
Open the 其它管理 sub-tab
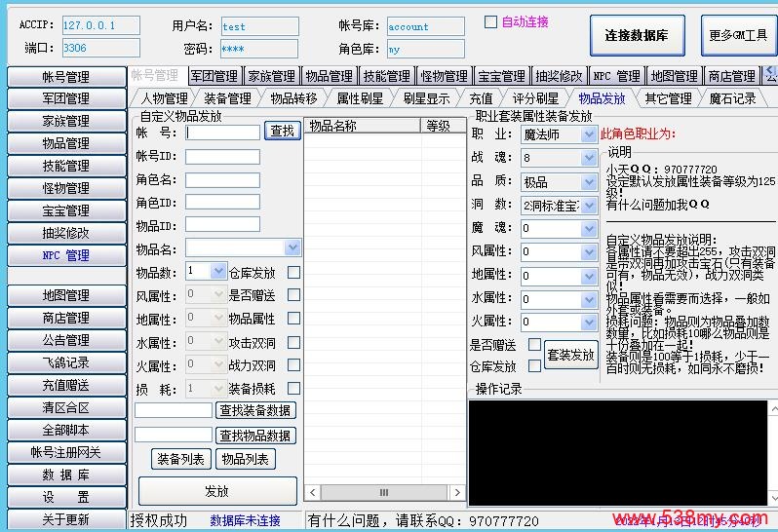coord(668,98)
